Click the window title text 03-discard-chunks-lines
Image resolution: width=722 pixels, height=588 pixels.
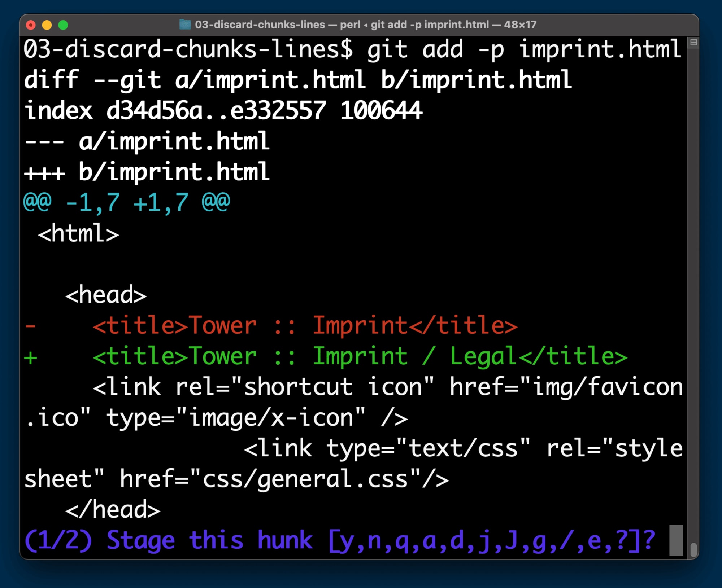pyautogui.click(x=260, y=25)
